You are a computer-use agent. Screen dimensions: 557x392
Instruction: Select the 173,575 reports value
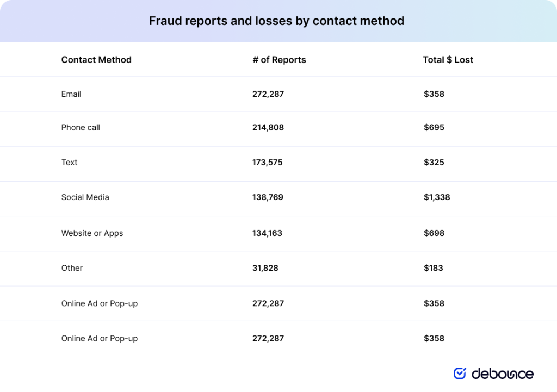tap(268, 163)
